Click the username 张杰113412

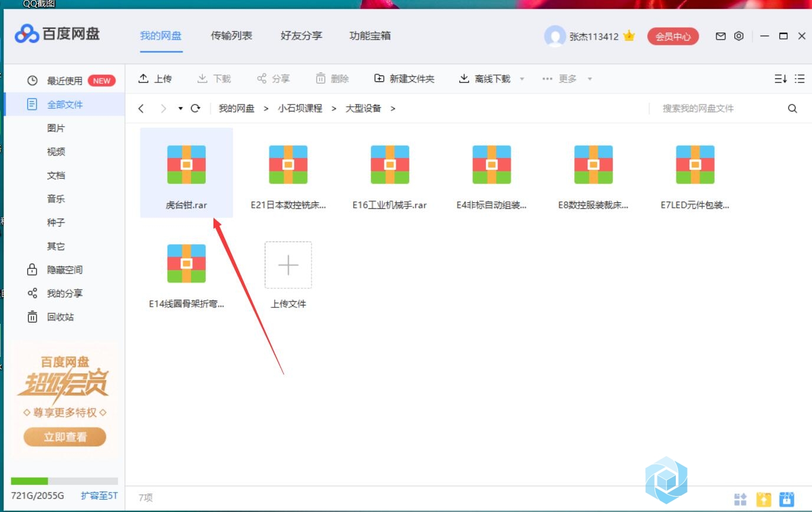coord(594,37)
